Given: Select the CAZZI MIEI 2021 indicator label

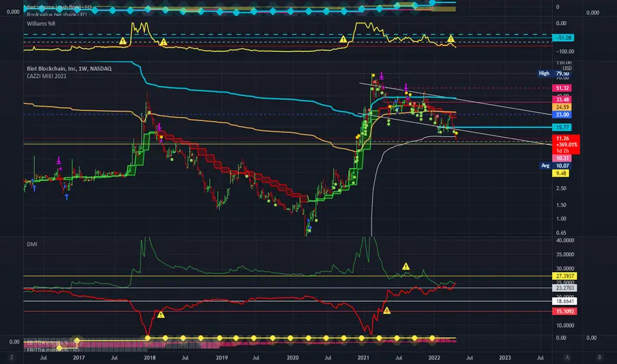Looking at the screenshot, I should click(x=46, y=76).
